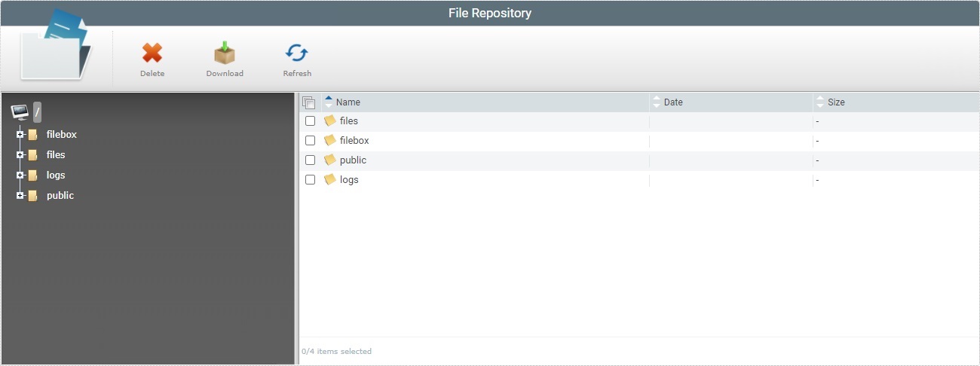Screen dimensions: 980x366
Task: Sort by Date using its arrows
Action: pos(657,102)
